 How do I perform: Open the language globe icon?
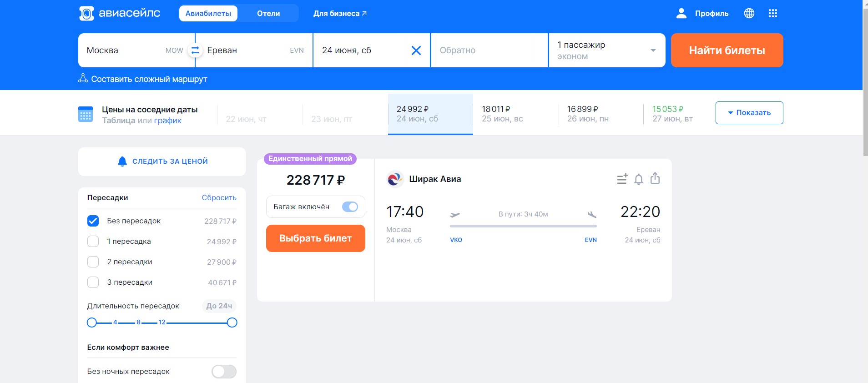click(x=749, y=14)
